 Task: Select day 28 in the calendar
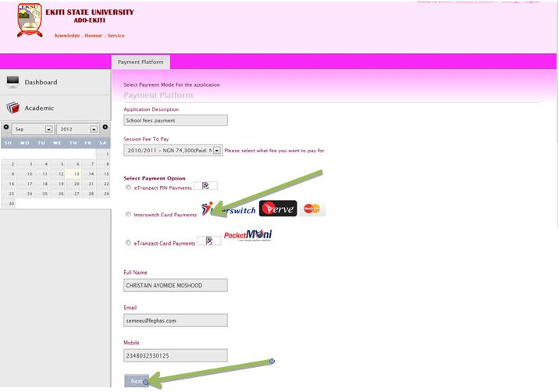click(88, 194)
